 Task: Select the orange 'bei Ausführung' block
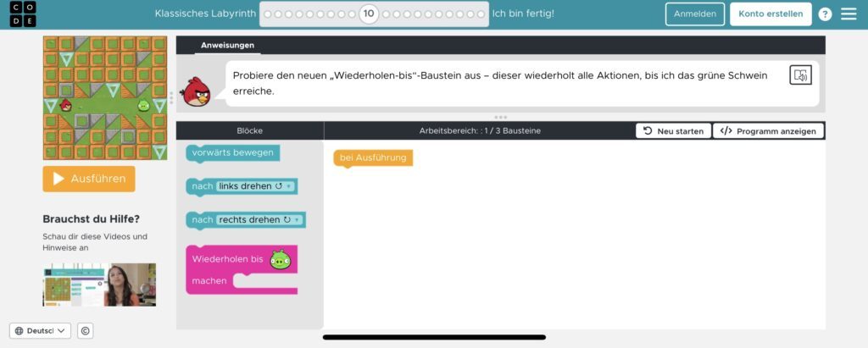(x=373, y=158)
